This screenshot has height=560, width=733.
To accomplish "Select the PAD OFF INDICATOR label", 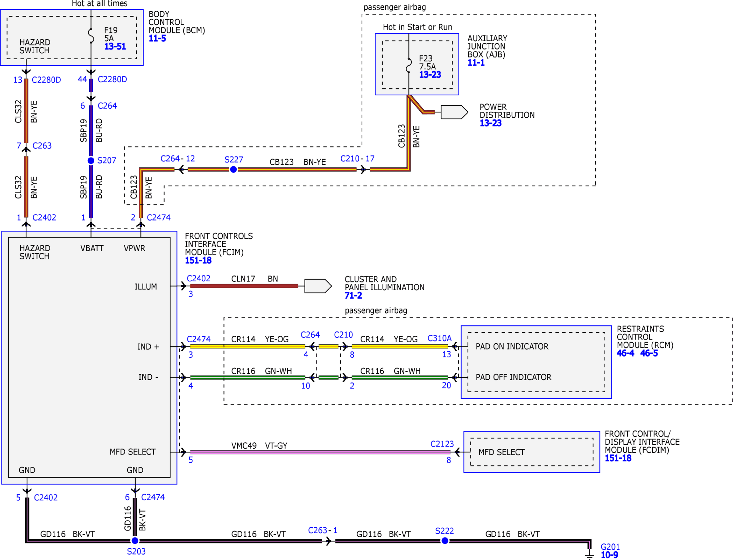I will (513, 377).
